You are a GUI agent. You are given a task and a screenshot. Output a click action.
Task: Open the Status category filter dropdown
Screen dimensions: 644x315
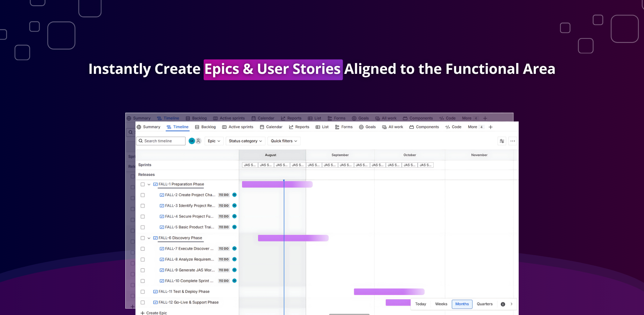(245, 141)
